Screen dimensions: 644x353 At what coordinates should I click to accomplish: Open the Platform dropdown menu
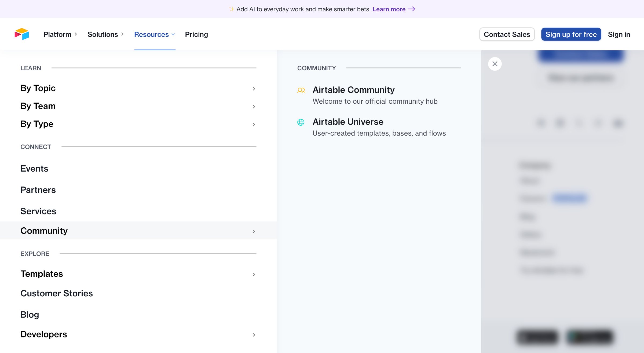point(60,34)
